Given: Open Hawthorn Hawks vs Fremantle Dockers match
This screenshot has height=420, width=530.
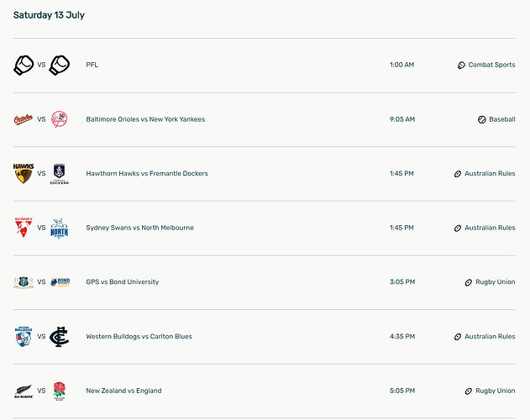Looking at the screenshot, I should tap(147, 174).
